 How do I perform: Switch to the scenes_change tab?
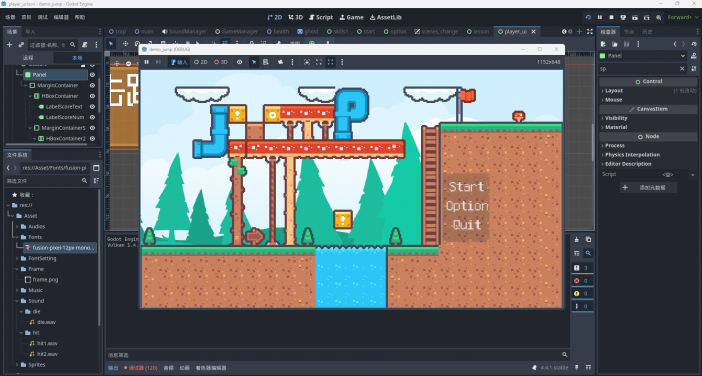tap(436, 32)
